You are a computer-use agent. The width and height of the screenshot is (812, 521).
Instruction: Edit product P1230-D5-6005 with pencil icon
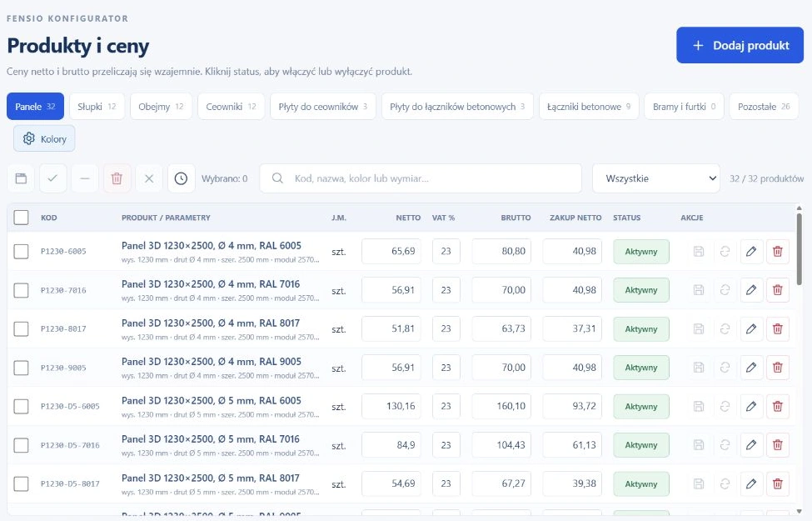coord(751,407)
